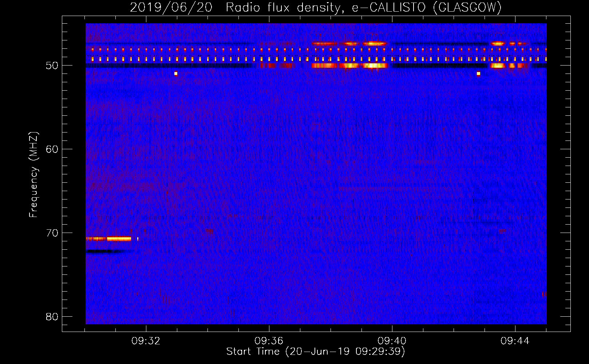589x364 pixels.
Task: Click the plot title with the 2019/06/20 date
Action: (x=316, y=7)
